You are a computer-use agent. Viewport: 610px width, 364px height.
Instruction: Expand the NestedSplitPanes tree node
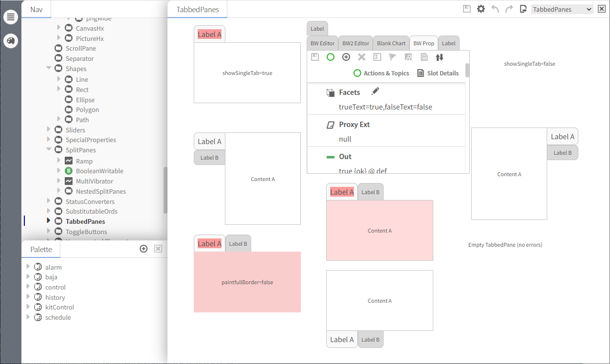[x=59, y=191]
